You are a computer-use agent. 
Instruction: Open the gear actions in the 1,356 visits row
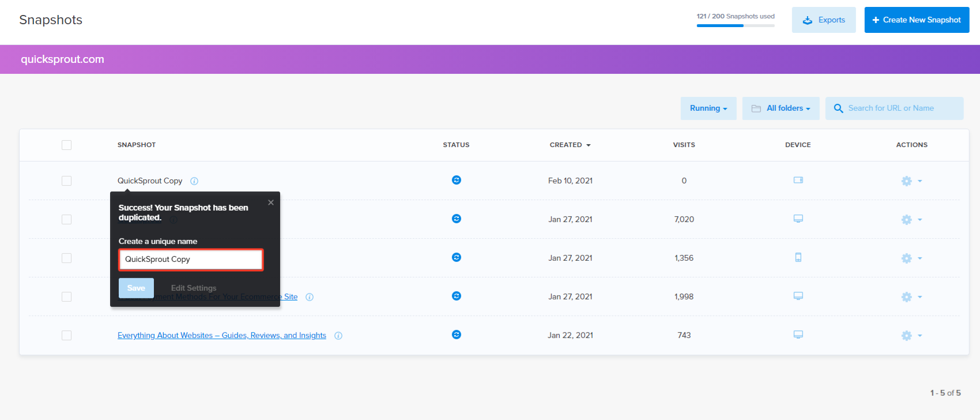click(906, 258)
